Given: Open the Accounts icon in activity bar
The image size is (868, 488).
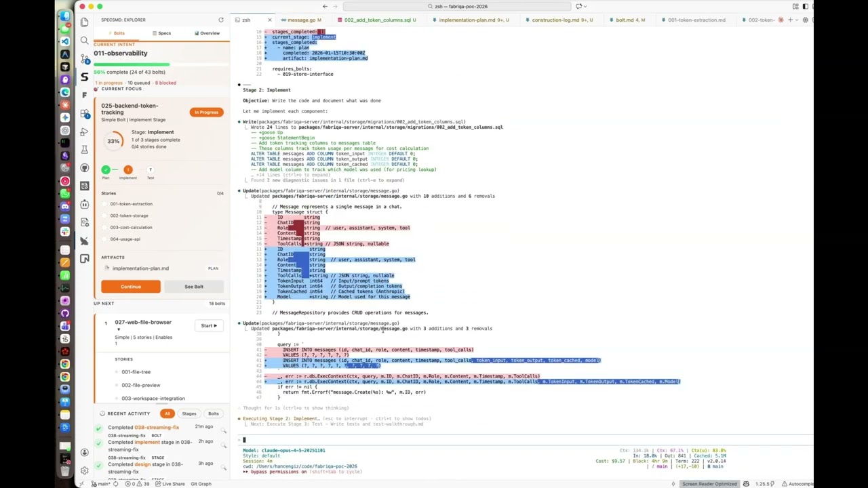Looking at the screenshot, I should pyautogui.click(x=84, y=452).
